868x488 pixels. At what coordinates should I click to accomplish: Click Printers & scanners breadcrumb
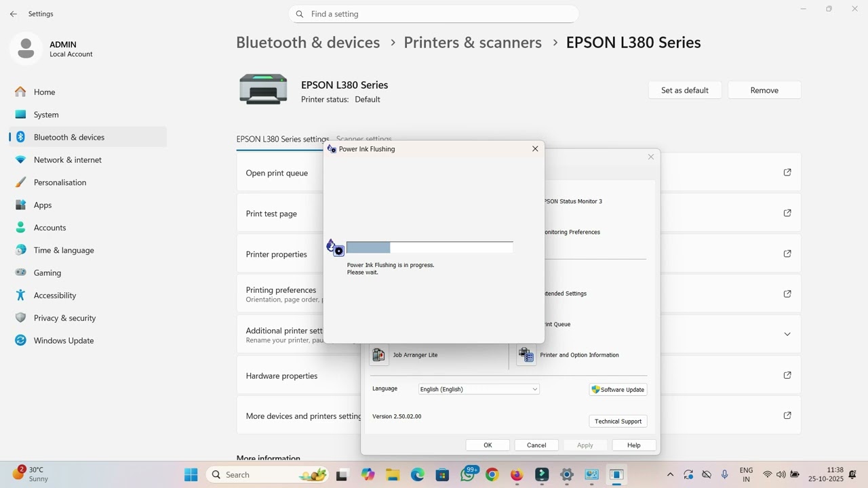pos(473,42)
